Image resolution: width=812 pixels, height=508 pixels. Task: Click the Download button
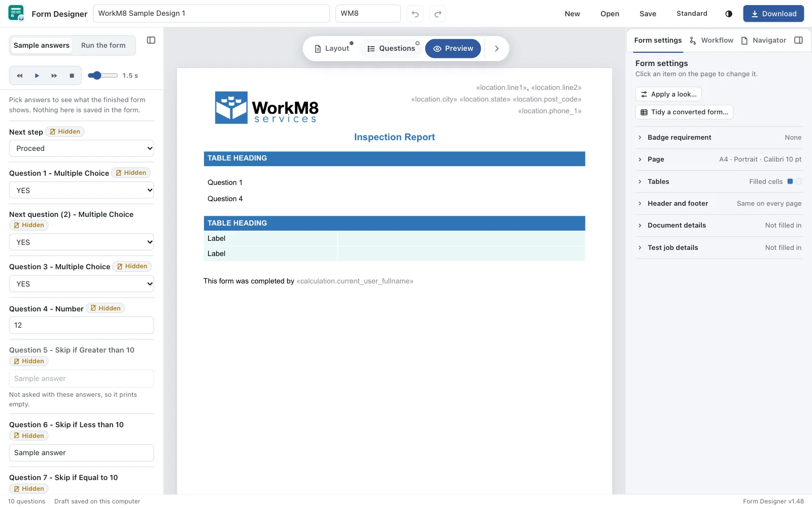coord(773,14)
